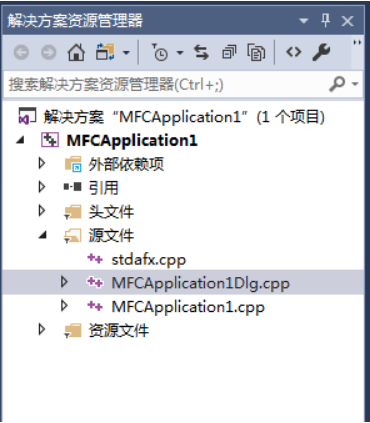Open dropdown arrow next to view switcher
This screenshot has height=423, width=370.
point(126,53)
